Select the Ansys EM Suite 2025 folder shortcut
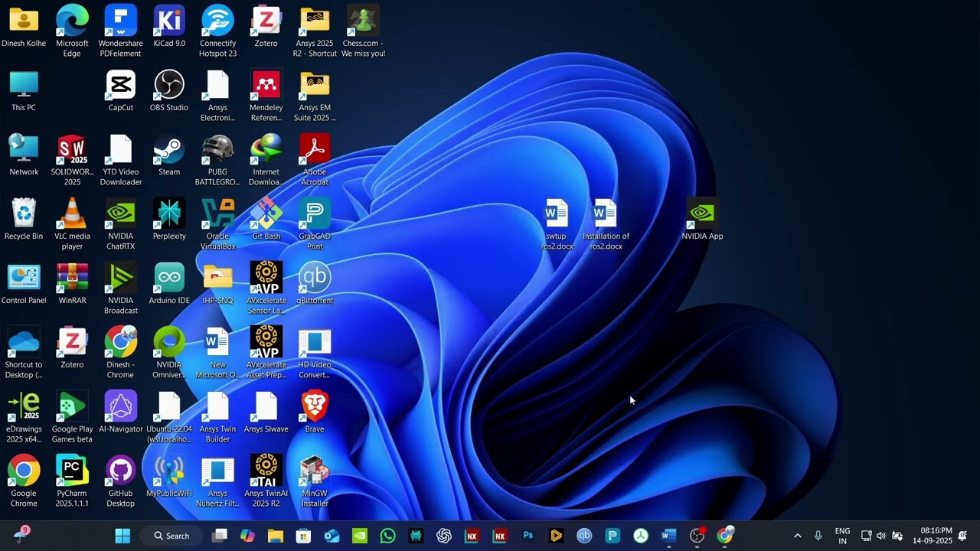This screenshot has width=980, height=551. [315, 96]
